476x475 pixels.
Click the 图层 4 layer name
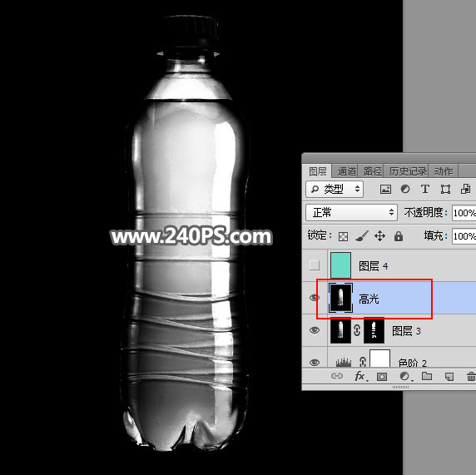pos(374,266)
